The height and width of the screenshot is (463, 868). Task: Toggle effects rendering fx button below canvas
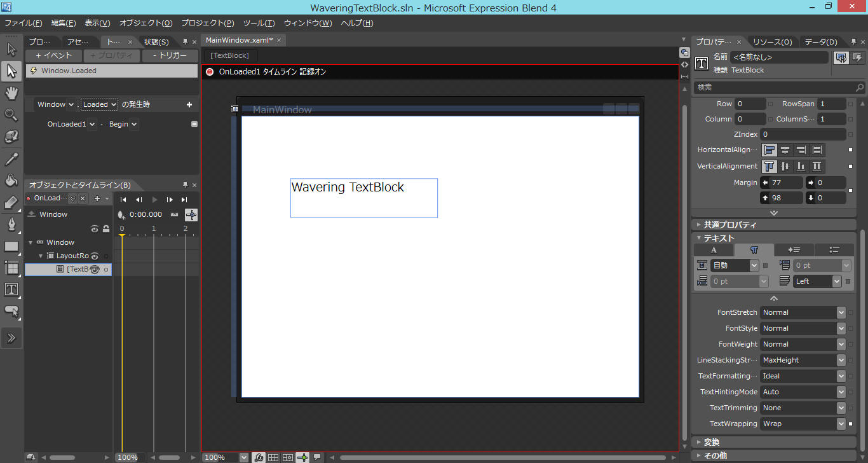259,457
